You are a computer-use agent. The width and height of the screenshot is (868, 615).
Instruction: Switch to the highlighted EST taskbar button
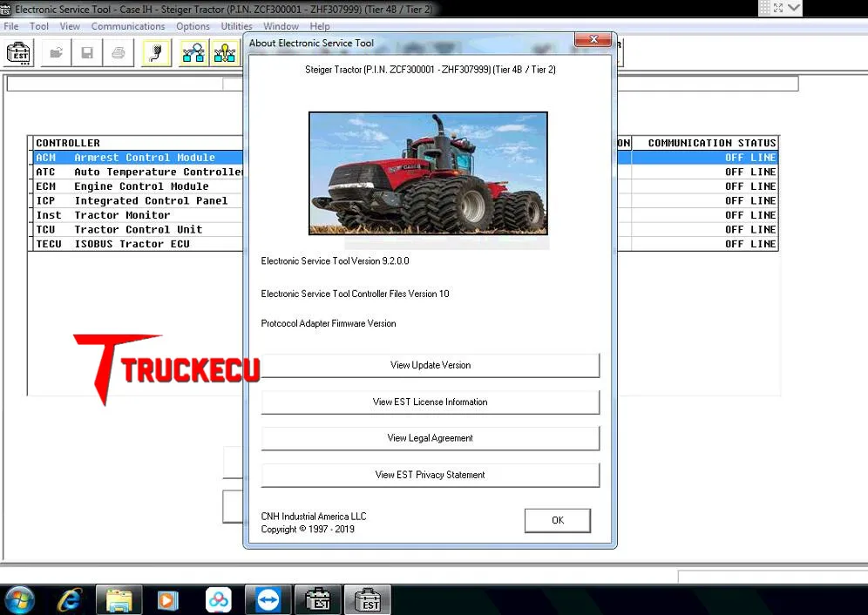(368, 599)
